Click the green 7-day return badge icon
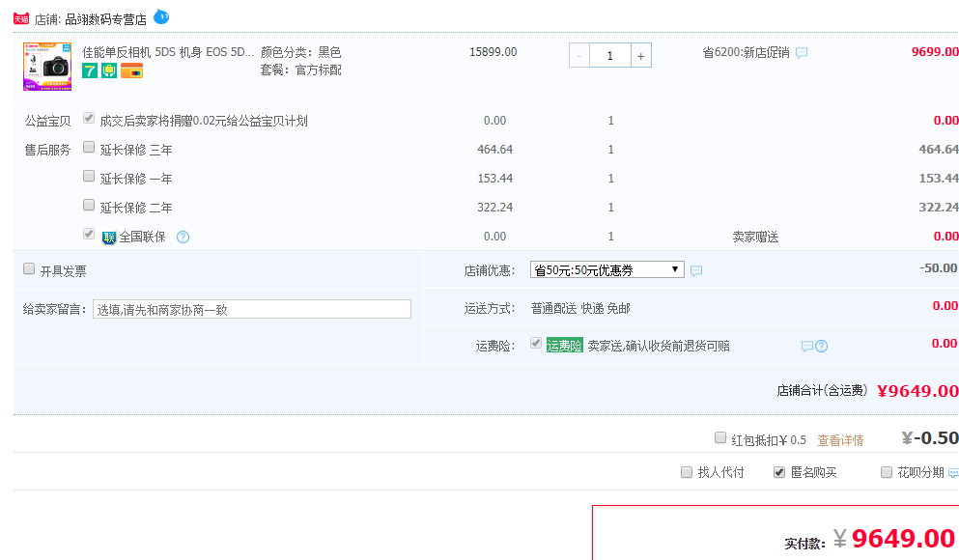 pos(90,70)
